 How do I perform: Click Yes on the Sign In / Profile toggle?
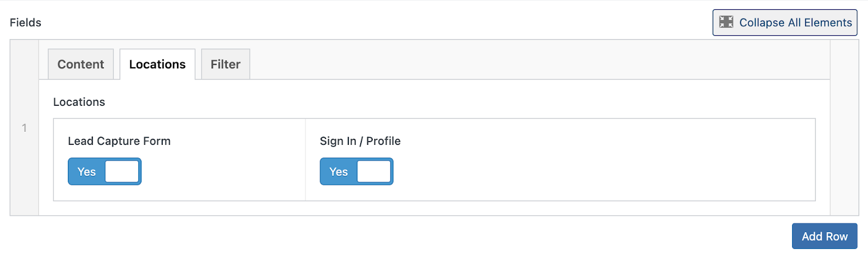point(339,172)
